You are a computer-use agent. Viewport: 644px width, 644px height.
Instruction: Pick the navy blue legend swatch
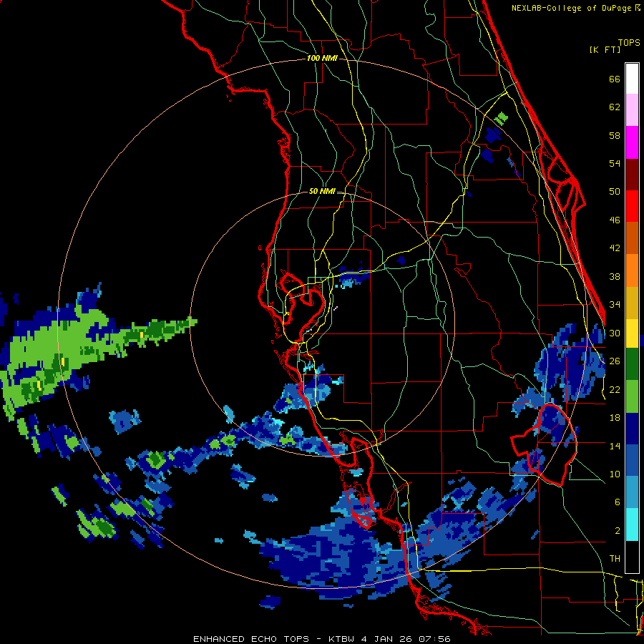(632, 429)
